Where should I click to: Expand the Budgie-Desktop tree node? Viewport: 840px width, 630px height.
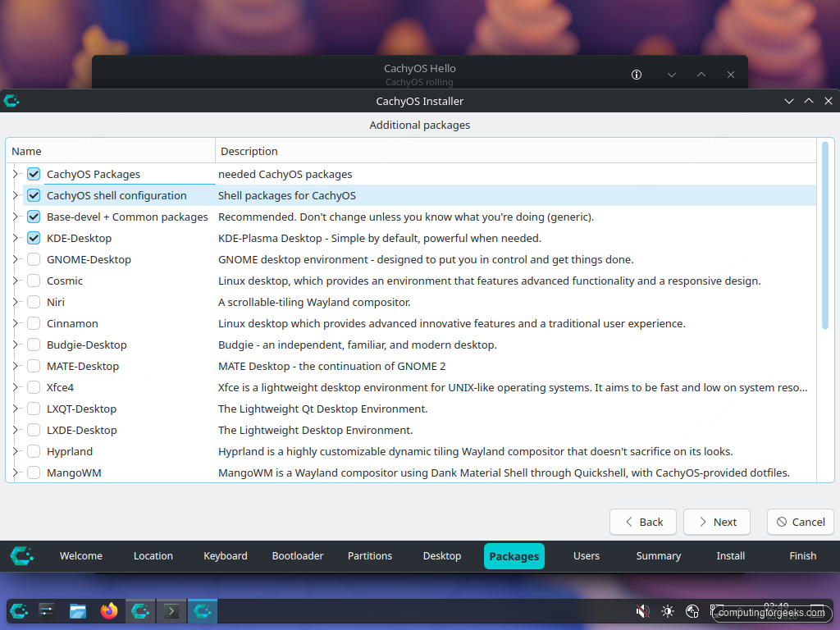click(15, 345)
